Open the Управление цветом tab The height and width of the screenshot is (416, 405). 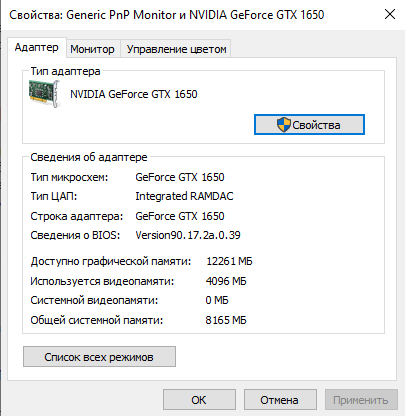click(176, 49)
